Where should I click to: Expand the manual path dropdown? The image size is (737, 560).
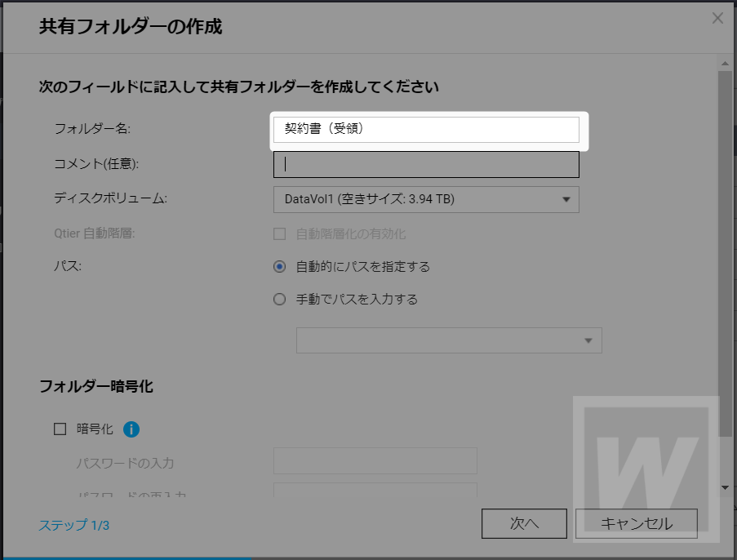pos(449,340)
